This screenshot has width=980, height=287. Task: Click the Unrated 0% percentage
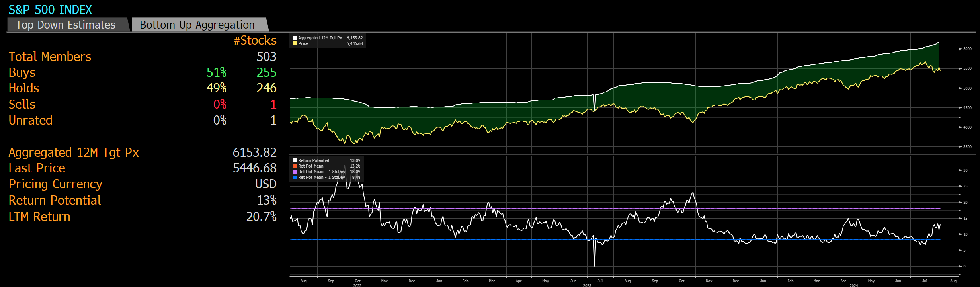(x=220, y=120)
